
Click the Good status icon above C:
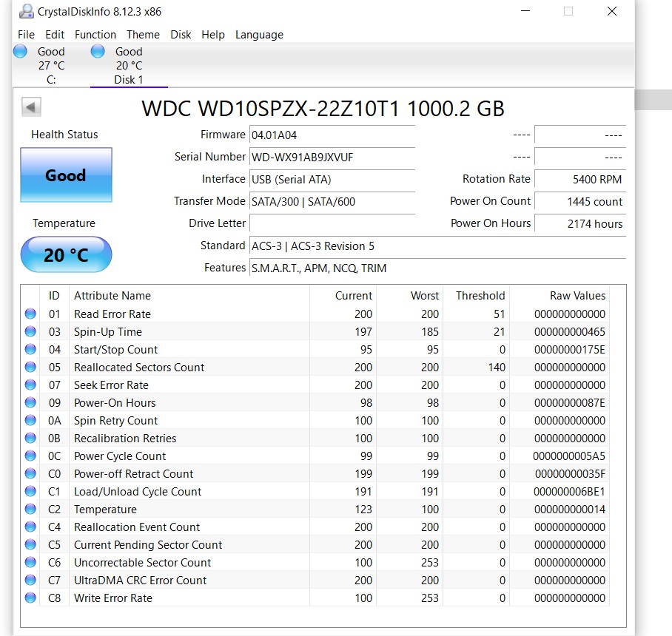point(20,51)
